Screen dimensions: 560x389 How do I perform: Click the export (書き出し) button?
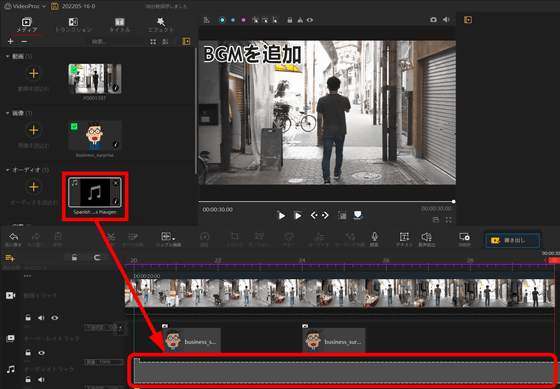click(x=512, y=240)
